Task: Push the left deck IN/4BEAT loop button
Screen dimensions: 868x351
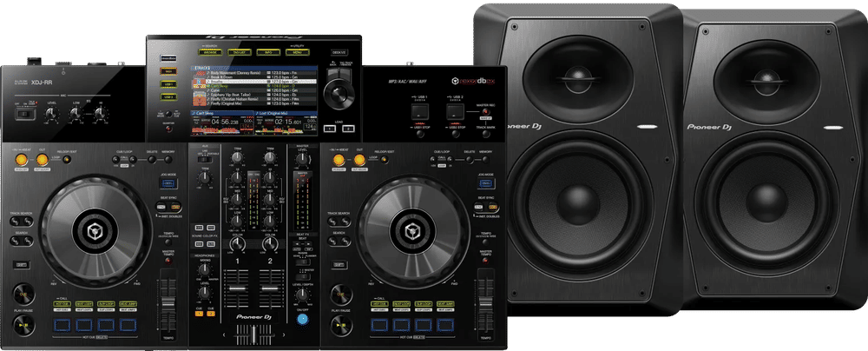Action: tap(21, 160)
